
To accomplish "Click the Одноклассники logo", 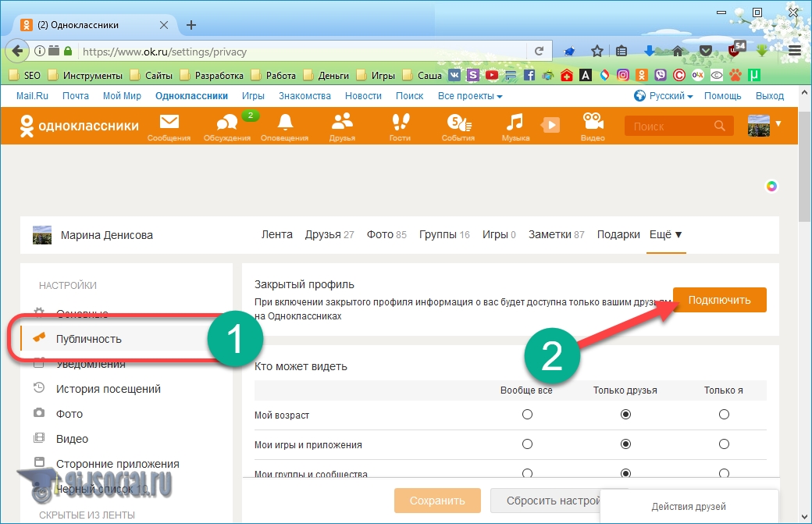I will point(79,126).
